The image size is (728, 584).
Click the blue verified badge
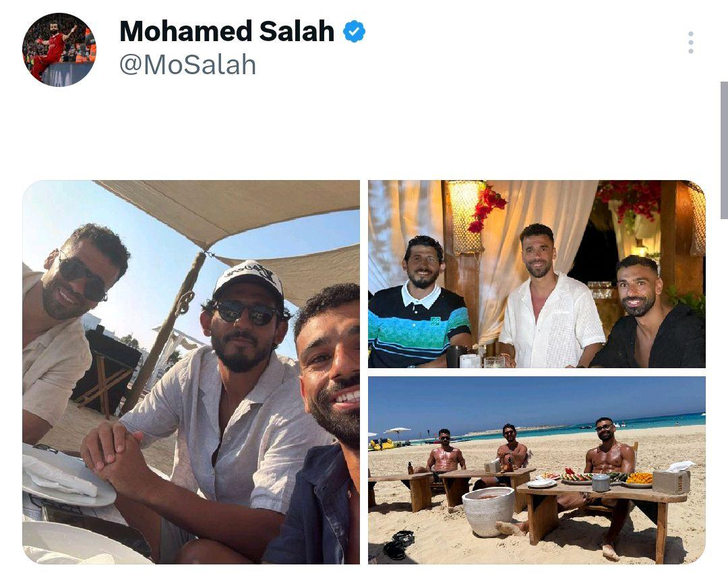pyautogui.click(x=354, y=32)
